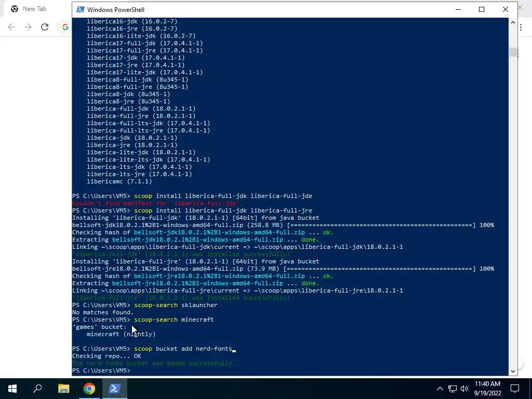Click the Google icon in Chrome's address bar

click(65, 27)
